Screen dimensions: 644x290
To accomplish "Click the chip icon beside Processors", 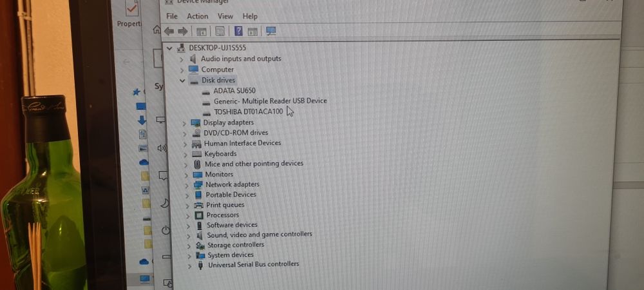I will pos(199,215).
